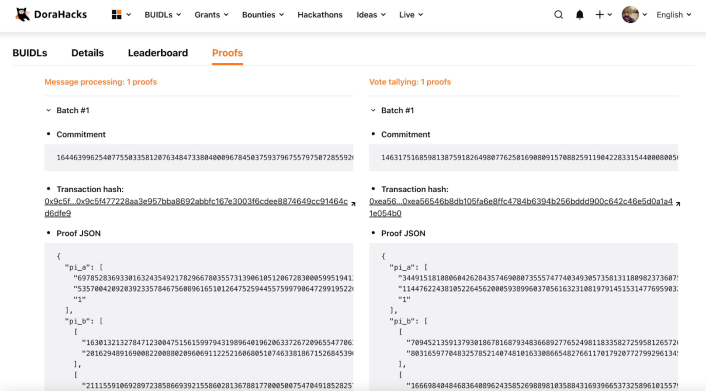Expand the Grants dropdown
The image size is (706, 391).
(x=211, y=15)
